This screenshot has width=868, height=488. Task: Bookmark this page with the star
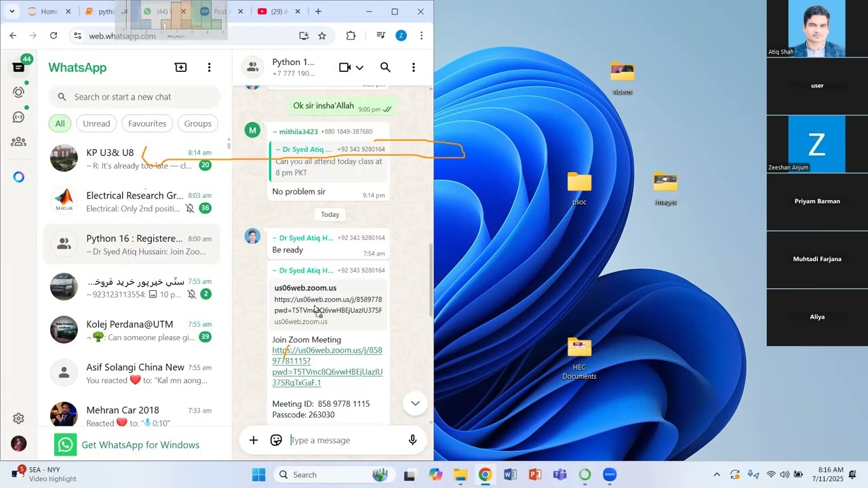click(322, 35)
